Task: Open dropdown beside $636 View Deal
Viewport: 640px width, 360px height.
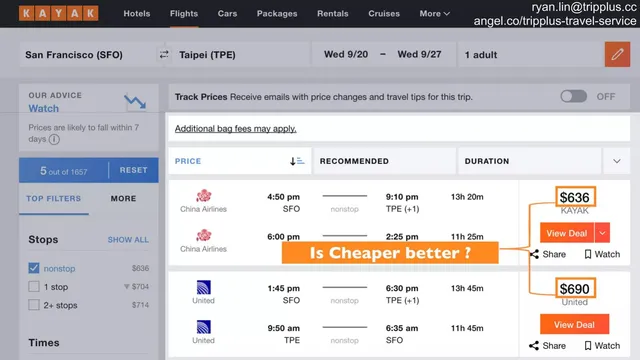Action: coord(602,233)
